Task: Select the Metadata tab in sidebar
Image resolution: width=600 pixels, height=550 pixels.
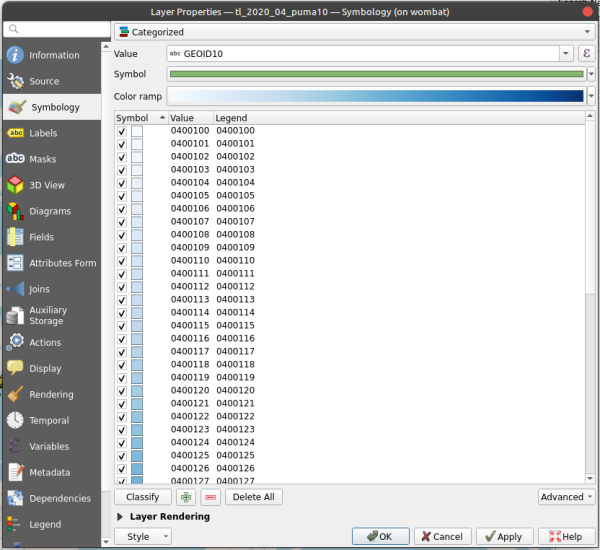Action: coord(49,472)
